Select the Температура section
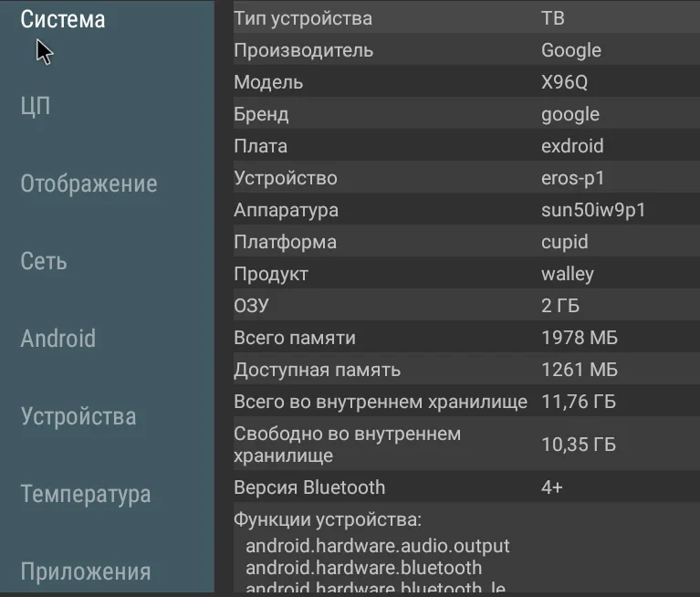Image resolution: width=700 pixels, height=597 pixels. click(x=86, y=494)
